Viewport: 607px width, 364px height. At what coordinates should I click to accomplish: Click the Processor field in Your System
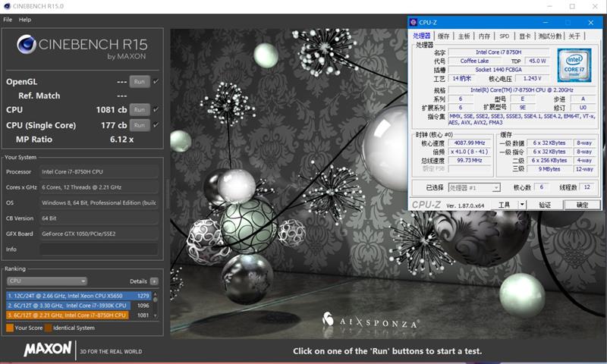(99, 171)
